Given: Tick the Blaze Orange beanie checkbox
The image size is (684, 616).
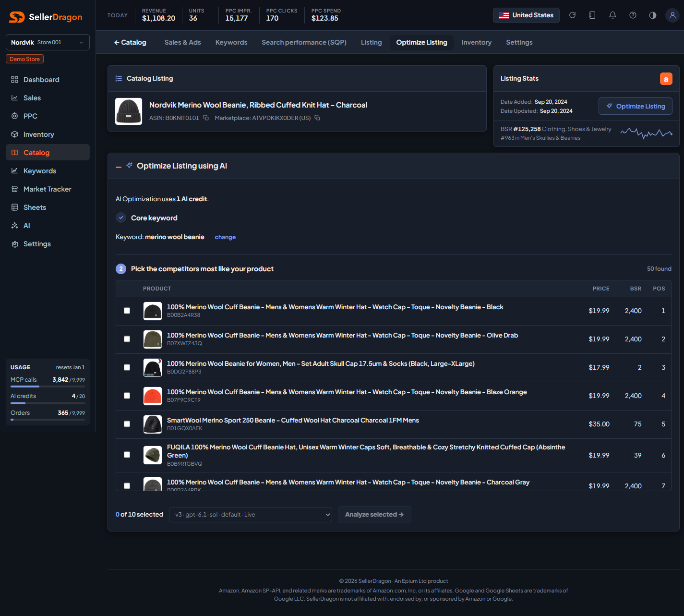Looking at the screenshot, I should pyautogui.click(x=127, y=396).
